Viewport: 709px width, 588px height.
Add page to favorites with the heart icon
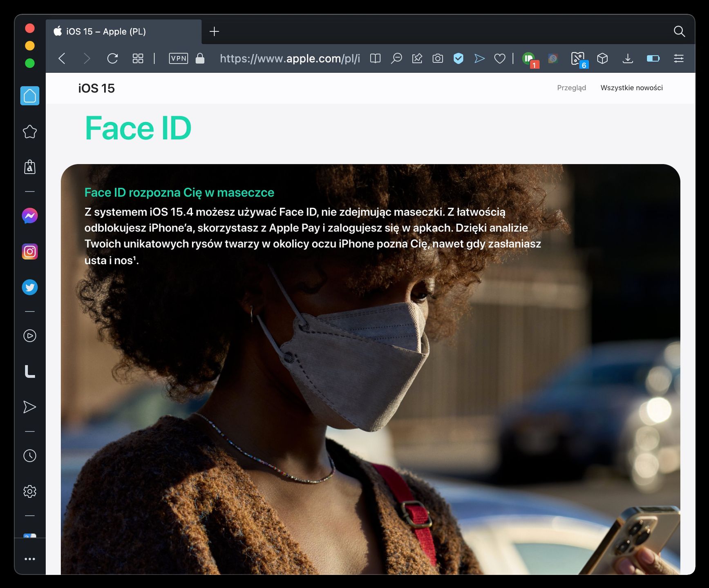[x=500, y=58]
